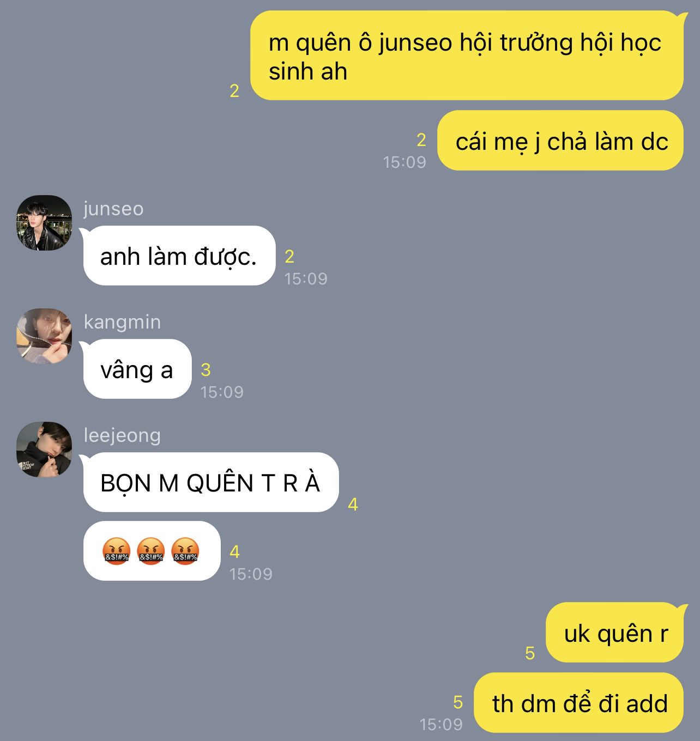This screenshot has height=741, width=700.
Task: Select the 'm quên ô junseo' message
Action: 467,56
